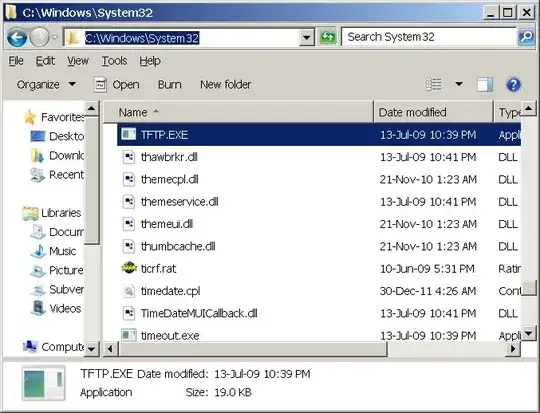Image resolution: width=540 pixels, height=413 pixels.
Task: Select the TFTP.EXE file icon
Action: point(129,134)
